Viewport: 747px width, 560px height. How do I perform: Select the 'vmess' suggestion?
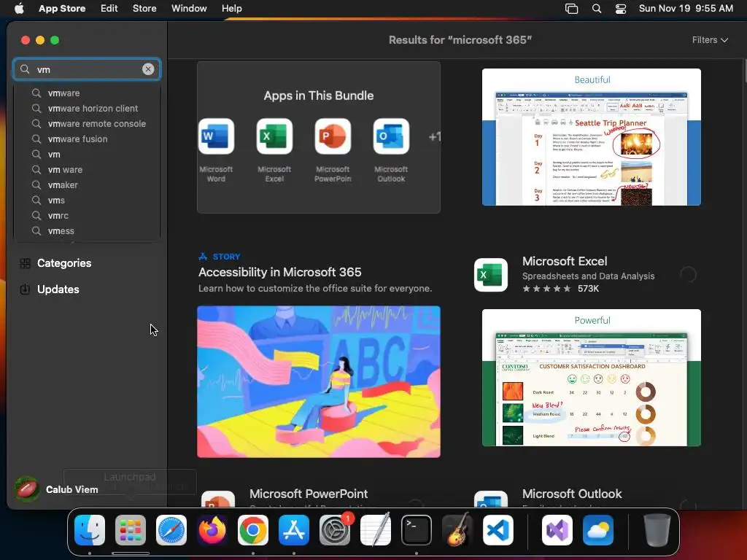87,231
